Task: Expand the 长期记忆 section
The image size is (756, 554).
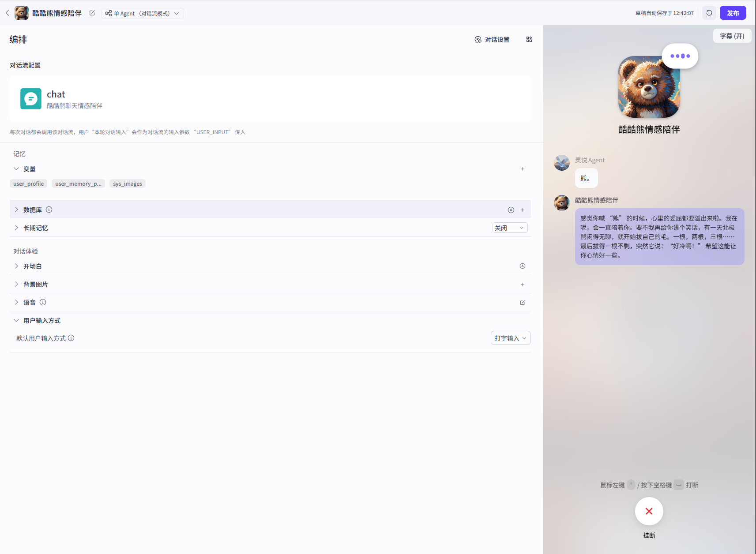Action: [x=16, y=228]
